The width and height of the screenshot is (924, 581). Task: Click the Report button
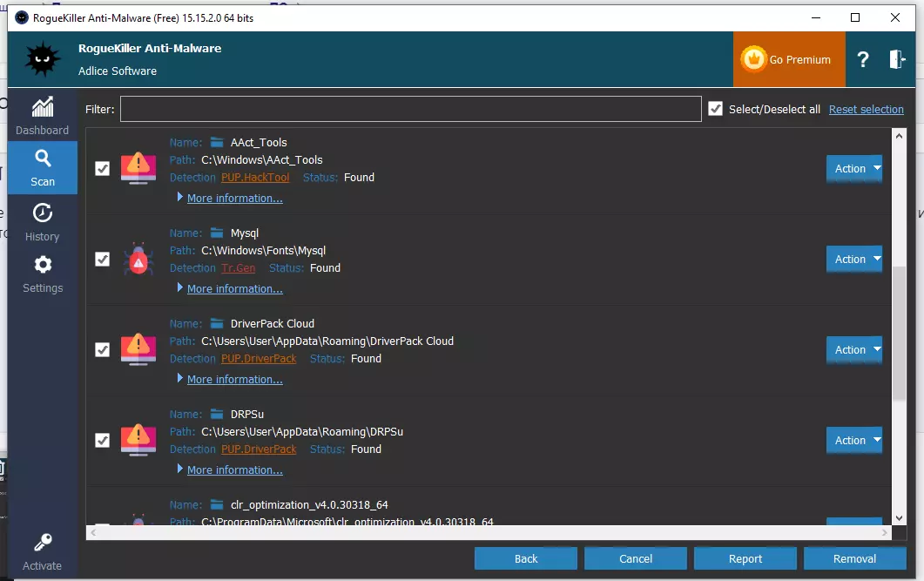[745, 558]
